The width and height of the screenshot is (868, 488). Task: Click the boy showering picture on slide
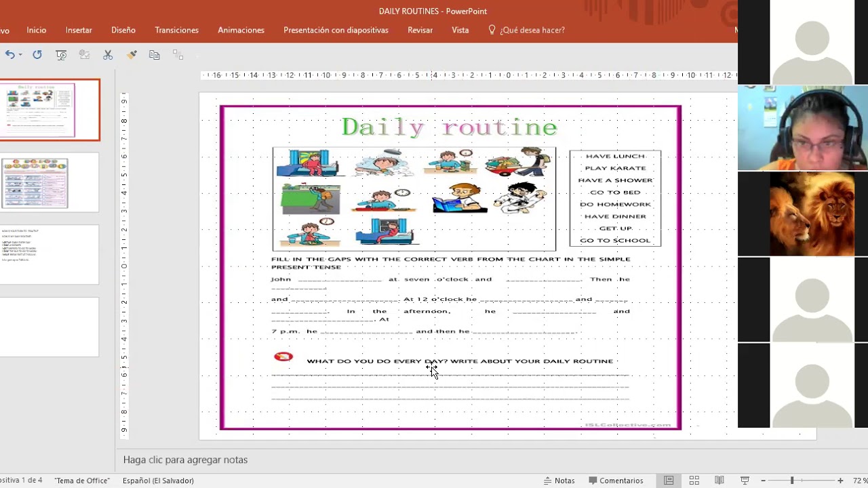coord(384,163)
